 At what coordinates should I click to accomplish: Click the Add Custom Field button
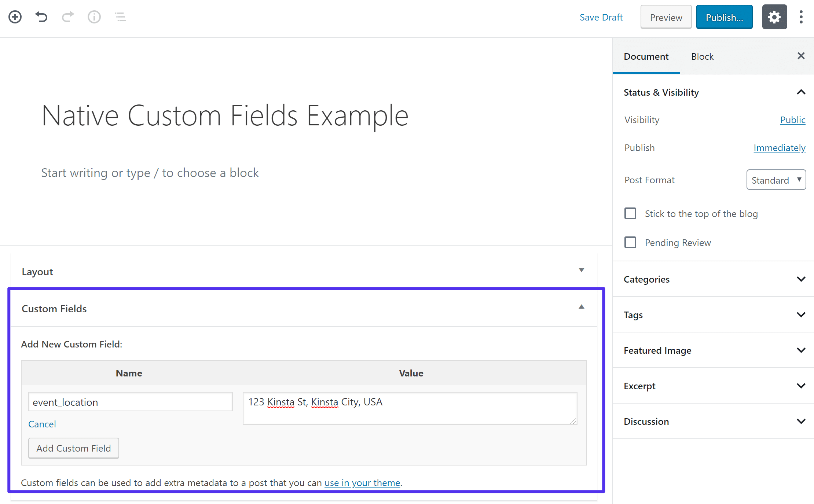(73, 448)
